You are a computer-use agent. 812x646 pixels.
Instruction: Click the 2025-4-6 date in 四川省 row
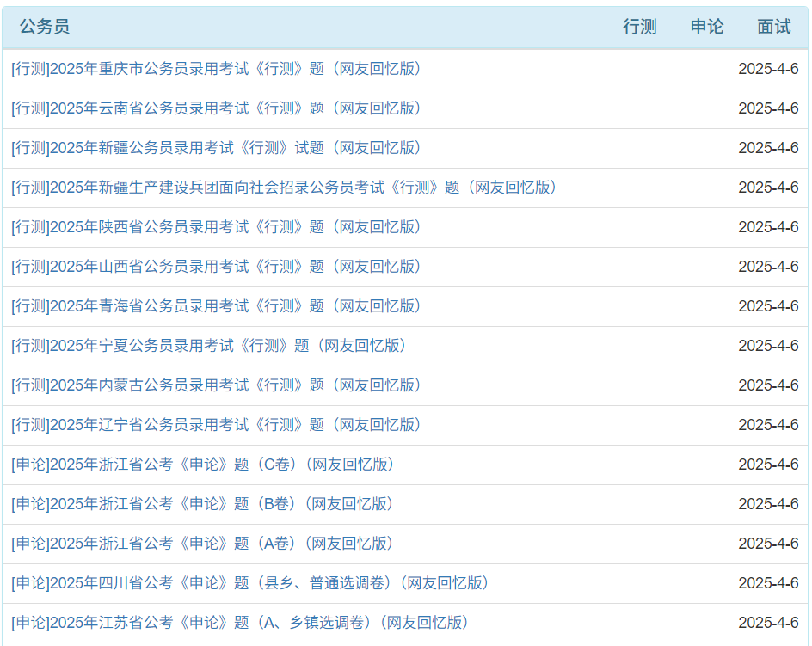(768, 583)
